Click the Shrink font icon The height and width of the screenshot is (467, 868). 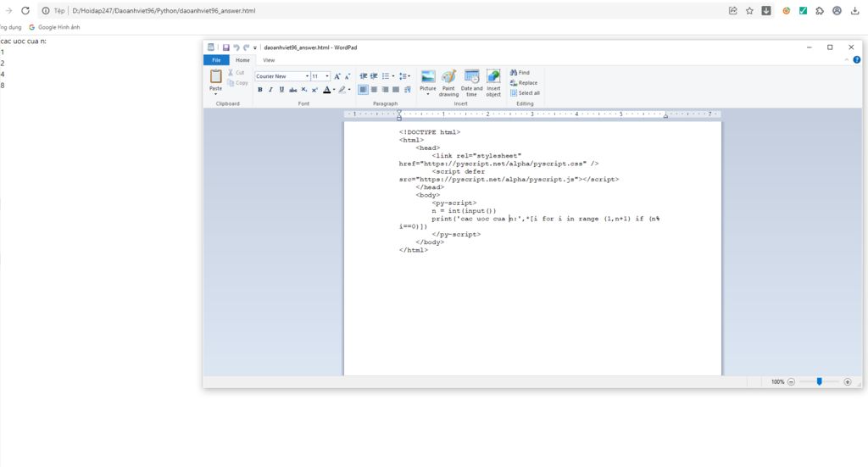(348, 76)
